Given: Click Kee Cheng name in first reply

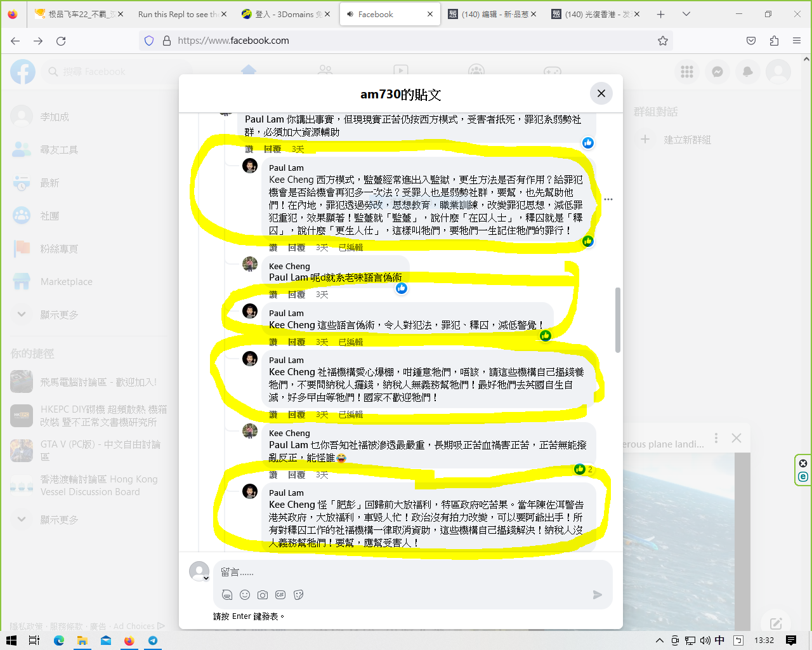Looking at the screenshot, I should (x=289, y=266).
